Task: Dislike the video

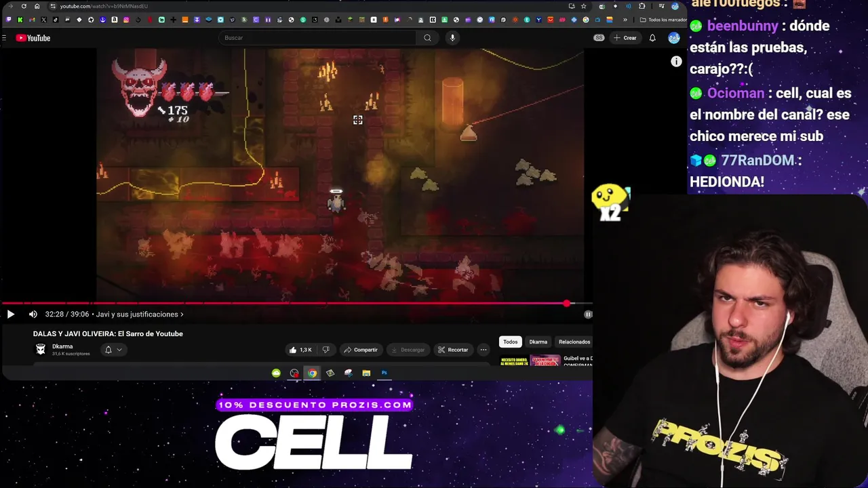Action: (x=325, y=350)
